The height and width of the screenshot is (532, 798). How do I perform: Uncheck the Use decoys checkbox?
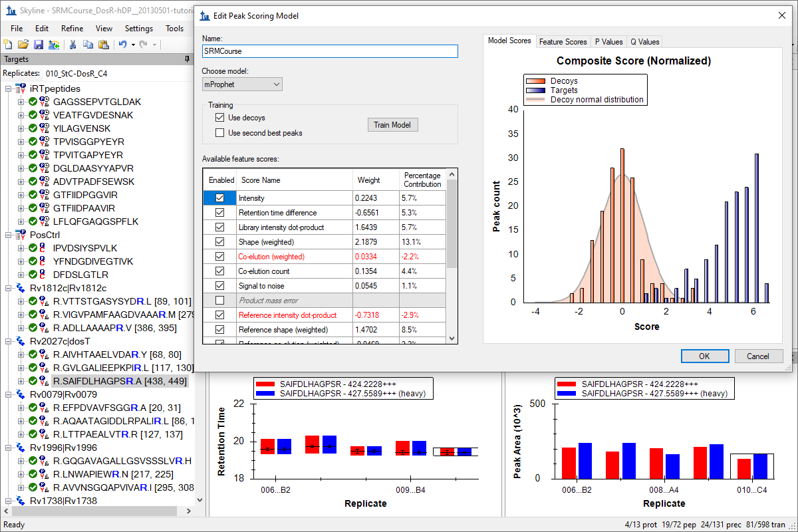pos(220,118)
